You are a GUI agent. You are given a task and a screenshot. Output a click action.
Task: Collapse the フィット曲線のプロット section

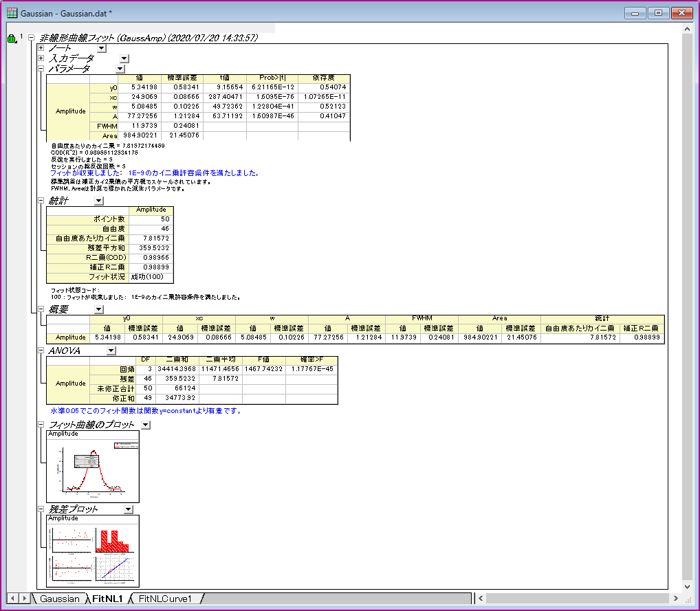click(x=41, y=425)
